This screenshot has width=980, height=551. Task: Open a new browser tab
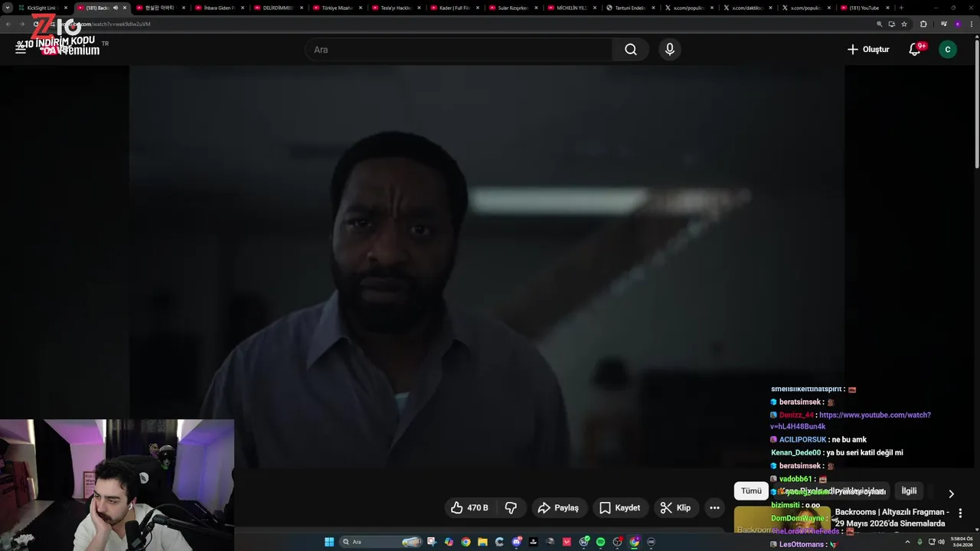point(901,8)
